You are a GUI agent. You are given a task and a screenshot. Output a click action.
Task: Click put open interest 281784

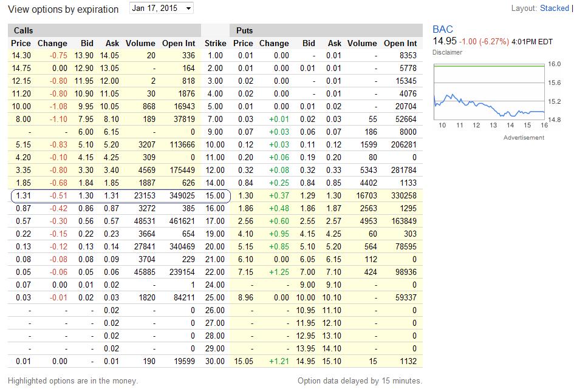pos(404,170)
